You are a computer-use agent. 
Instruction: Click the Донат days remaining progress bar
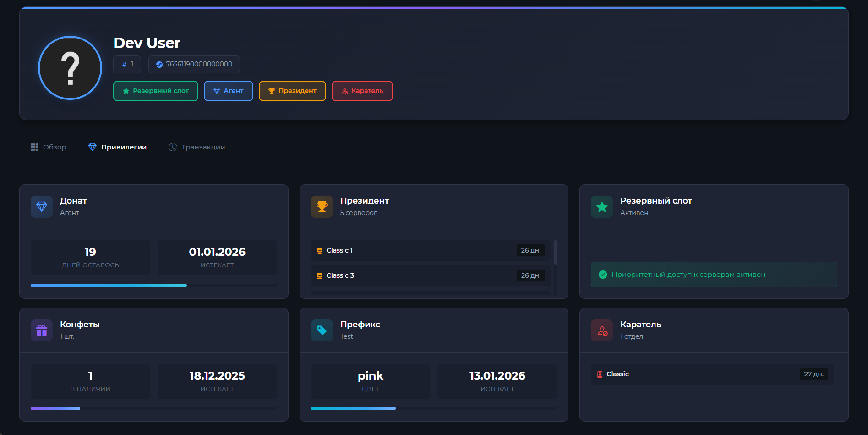coord(153,286)
